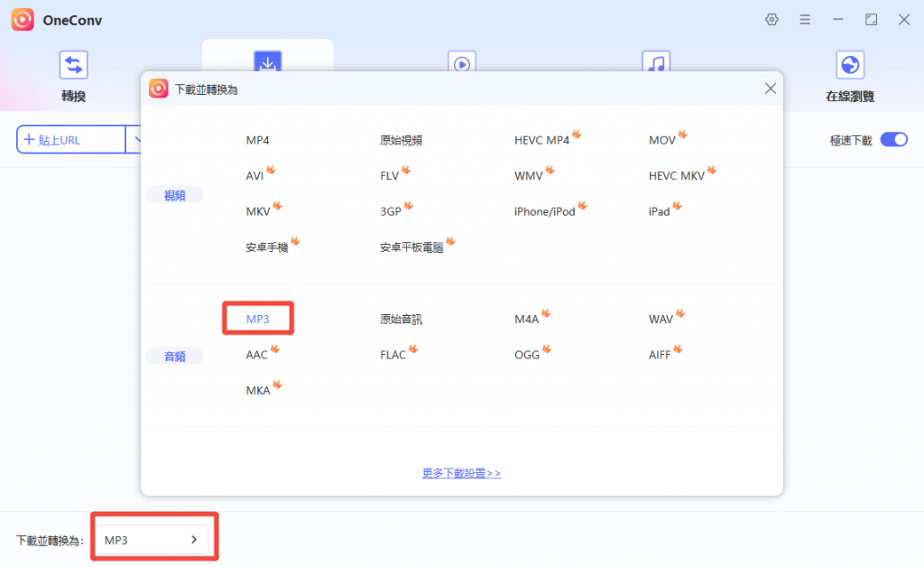Open hamburger menu in title bar
The height and width of the screenshot is (567, 924).
click(x=804, y=20)
